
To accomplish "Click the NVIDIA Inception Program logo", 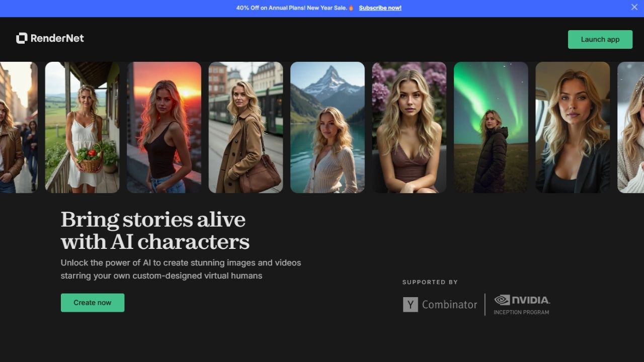I will click(x=522, y=305).
